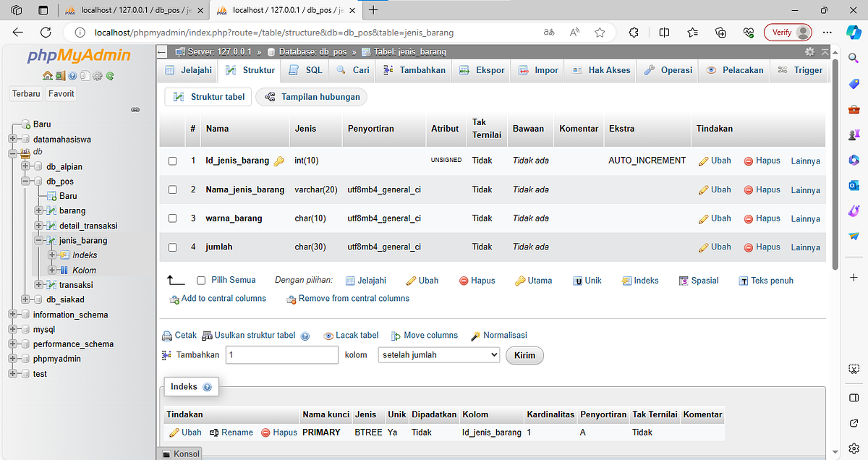Click the Lacak tabel eye icon

(328, 336)
